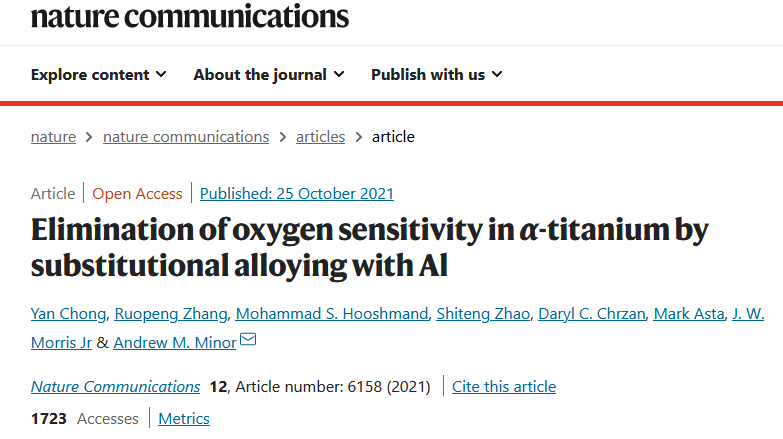
Task: Open author Mark Asta's details
Action: tap(689, 314)
